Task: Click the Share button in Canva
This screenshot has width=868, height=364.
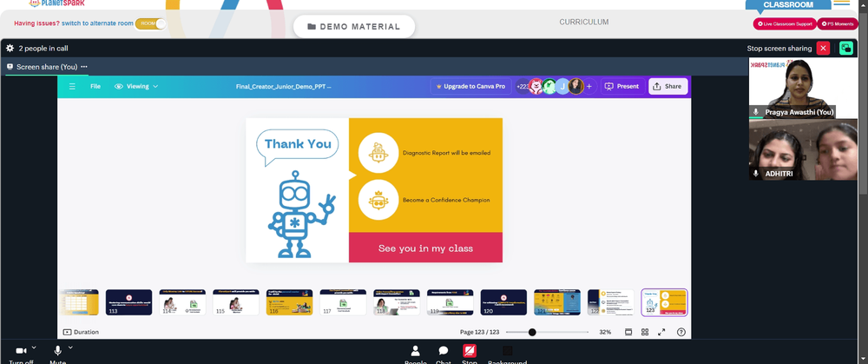Action: [x=668, y=86]
